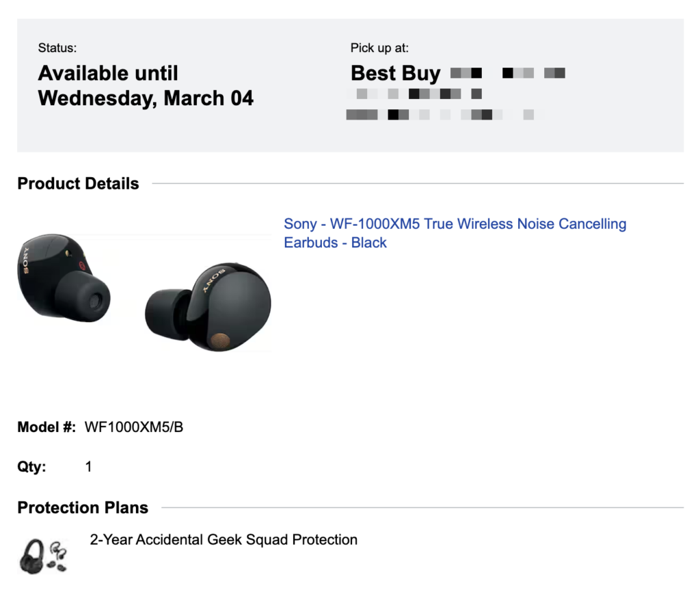Viewport: 700px width, 592px height.
Task: Click the quantity value 1
Action: click(x=88, y=468)
